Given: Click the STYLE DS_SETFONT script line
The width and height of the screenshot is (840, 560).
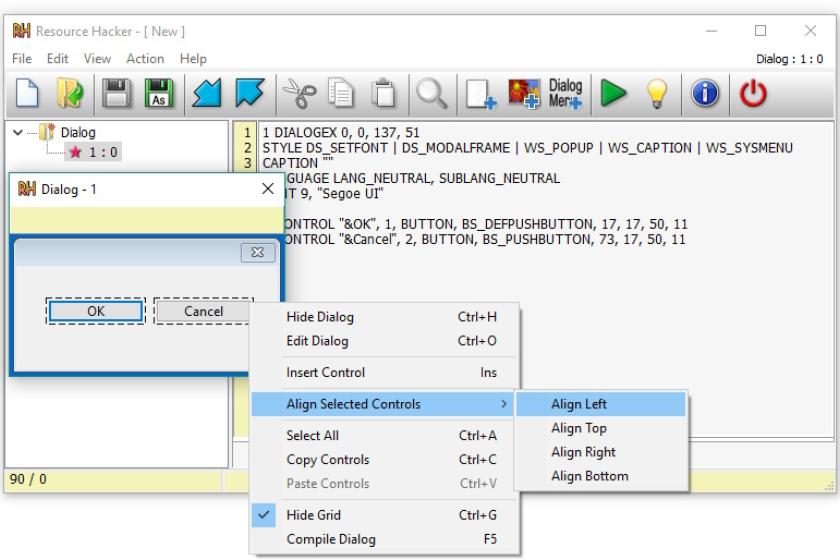Looking at the screenshot, I should [527, 148].
